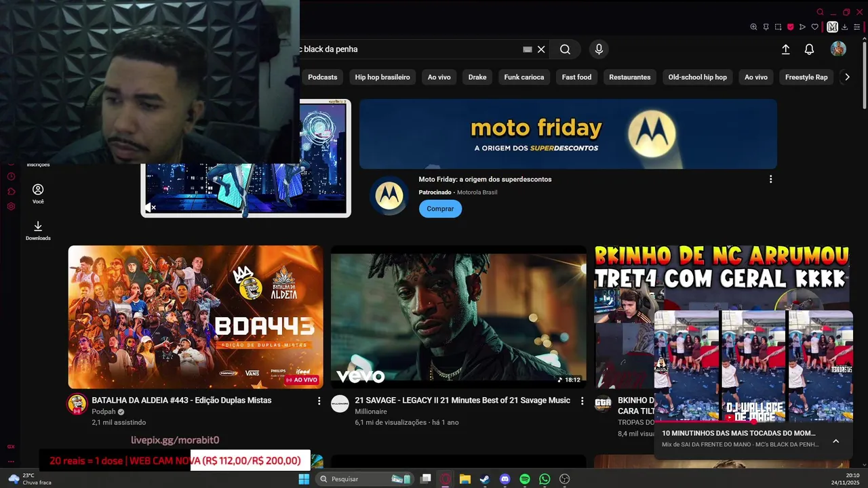Open Opera GX extensions cube icon
Viewport: 868px width, 488px height.
coord(11,191)
